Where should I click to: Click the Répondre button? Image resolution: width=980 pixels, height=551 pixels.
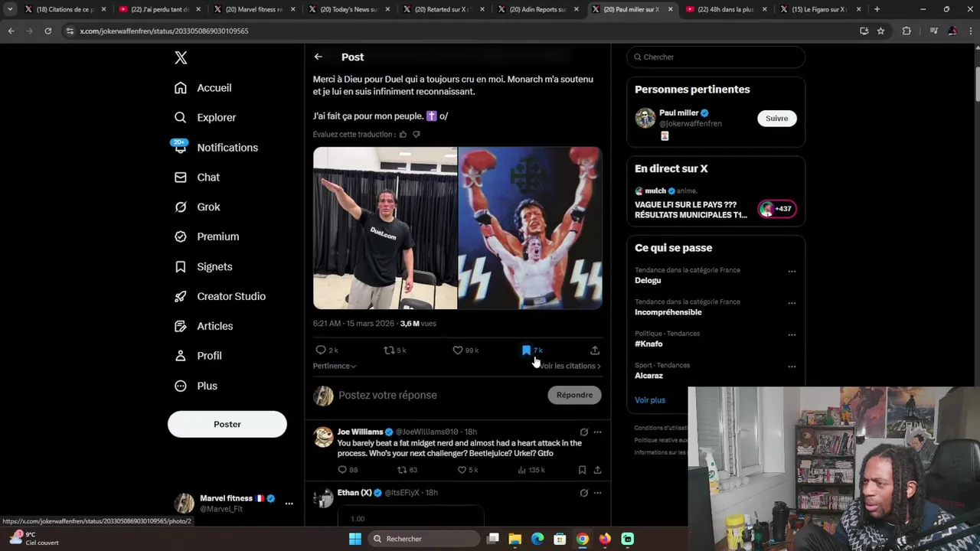point(574,396)
